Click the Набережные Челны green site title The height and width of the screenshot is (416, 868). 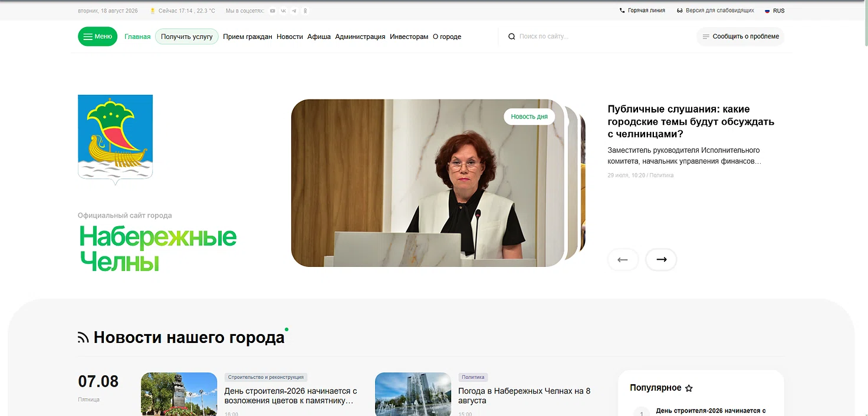coord(158,249)
